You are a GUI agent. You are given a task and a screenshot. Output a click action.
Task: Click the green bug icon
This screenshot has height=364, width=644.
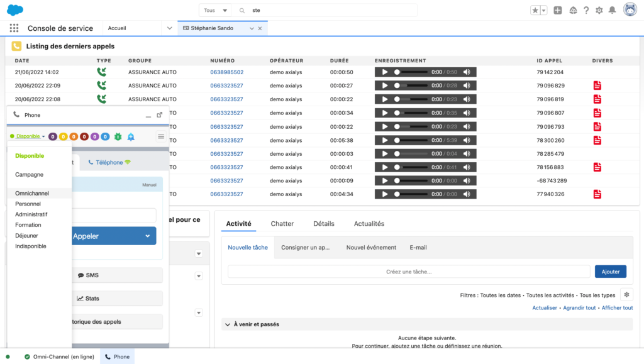pos(118,136)
